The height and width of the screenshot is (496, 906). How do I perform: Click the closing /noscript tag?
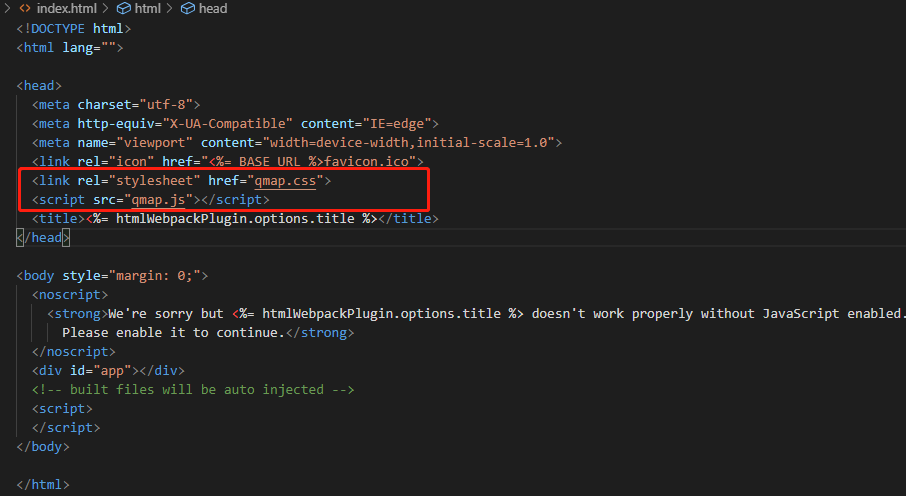[x=74, y=352]
